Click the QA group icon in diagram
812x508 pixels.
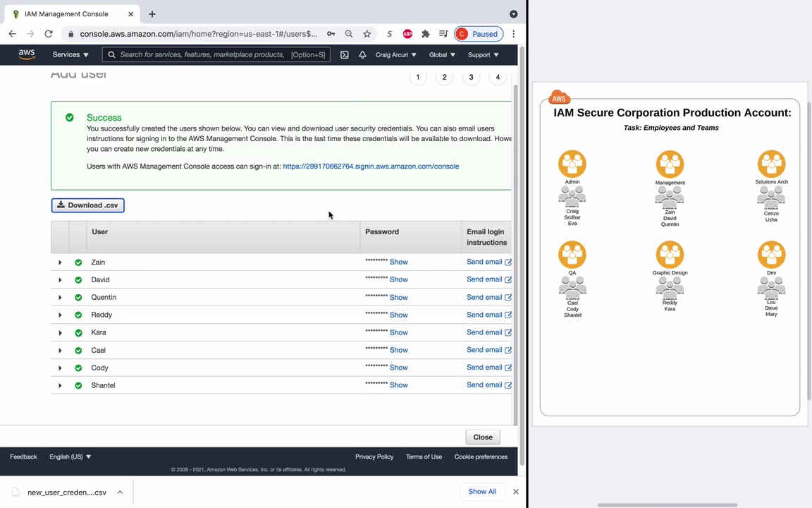[x=572, y=255]
